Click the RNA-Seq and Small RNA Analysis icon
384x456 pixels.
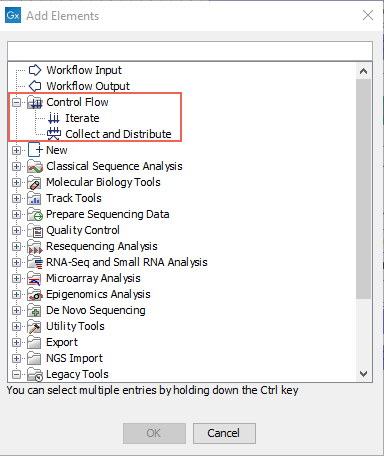[35, 262]
